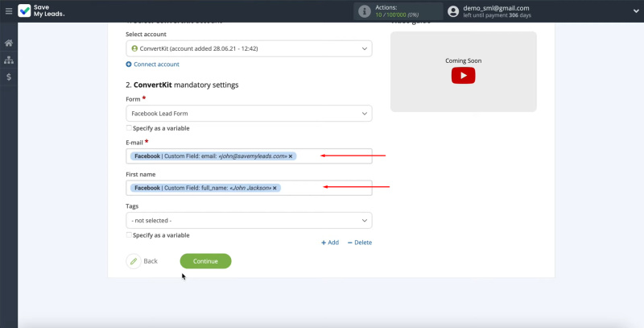Open the connections sitemap icon in sidebar
Image resolution: width=644 pixels, height=328 pixels.
[x=9, y=60]
